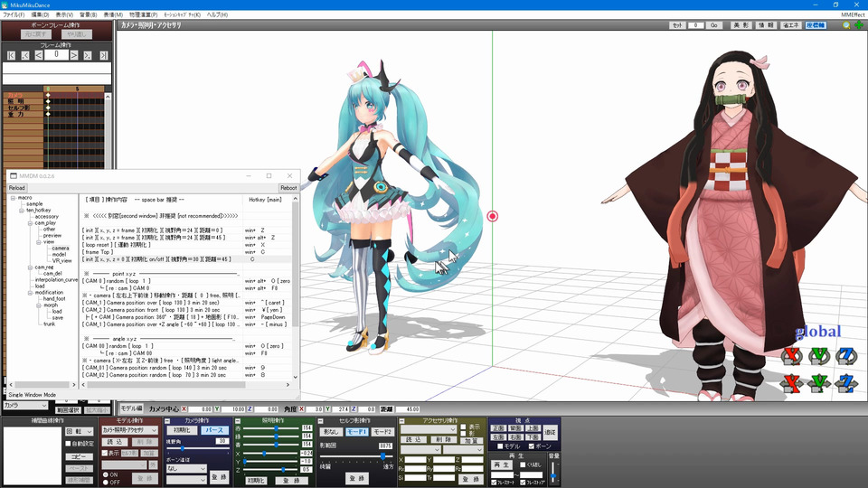Adjust the 音量 volume slider
The width and height of the screenshot is (868, 488).
553,471
